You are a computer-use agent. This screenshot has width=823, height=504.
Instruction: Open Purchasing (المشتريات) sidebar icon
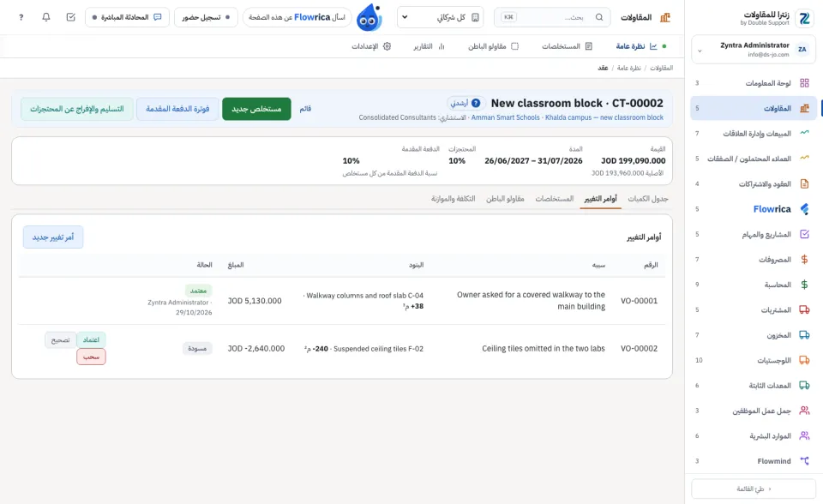804,309
